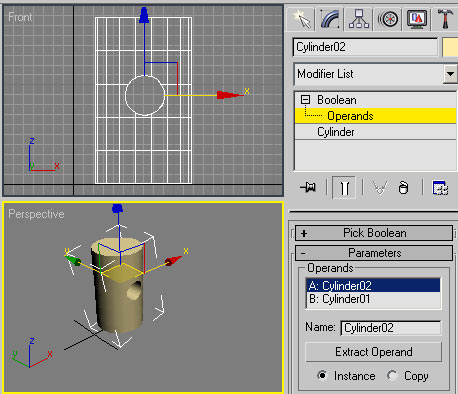Open the Modifier List dropdown
The height and width of the screenshot is (394, 458).
pos(450,74)
